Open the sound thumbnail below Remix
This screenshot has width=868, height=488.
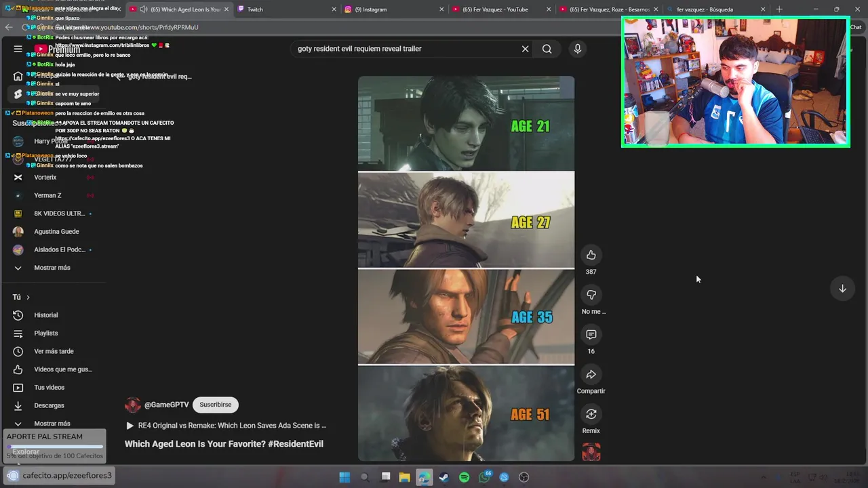pos(591,452)
